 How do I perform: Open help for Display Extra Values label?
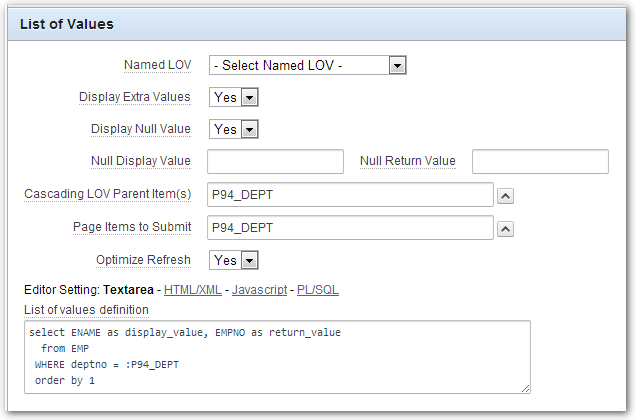point(134,97)
